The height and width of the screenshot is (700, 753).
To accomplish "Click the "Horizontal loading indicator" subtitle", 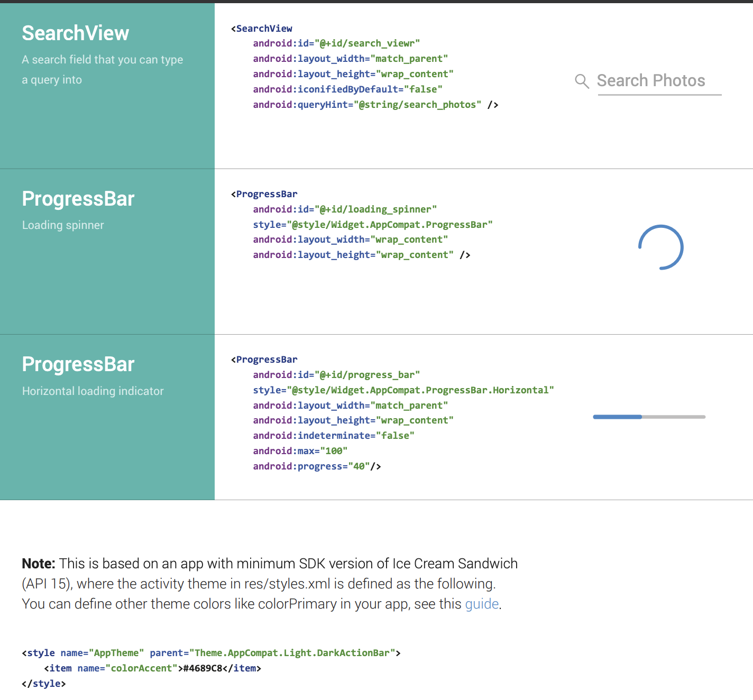I will (x=93, y=391).
